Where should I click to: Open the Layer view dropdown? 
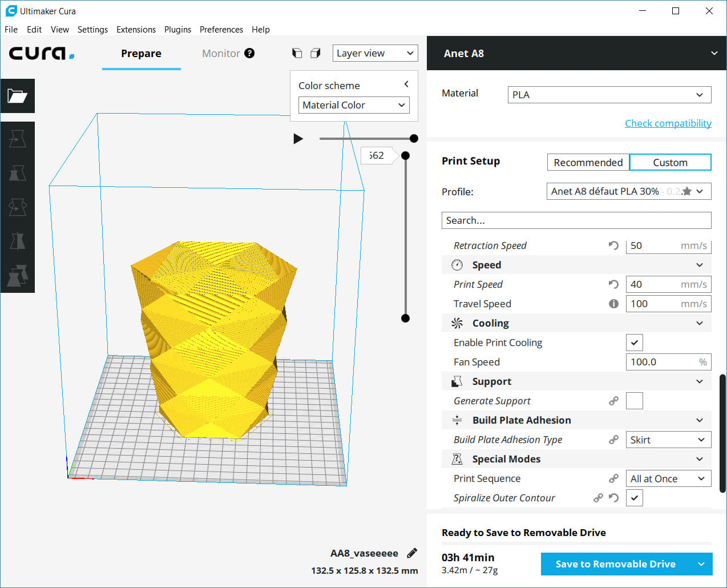point(375,53)
